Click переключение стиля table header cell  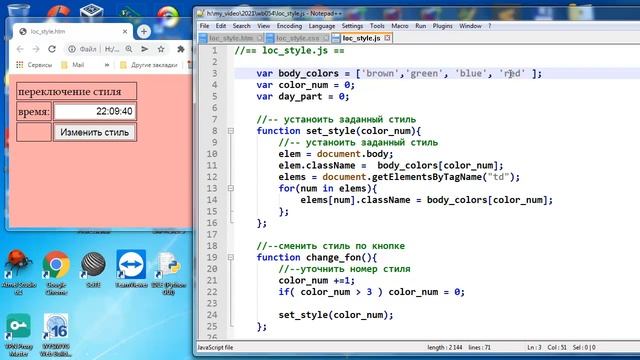coord(76,91)
